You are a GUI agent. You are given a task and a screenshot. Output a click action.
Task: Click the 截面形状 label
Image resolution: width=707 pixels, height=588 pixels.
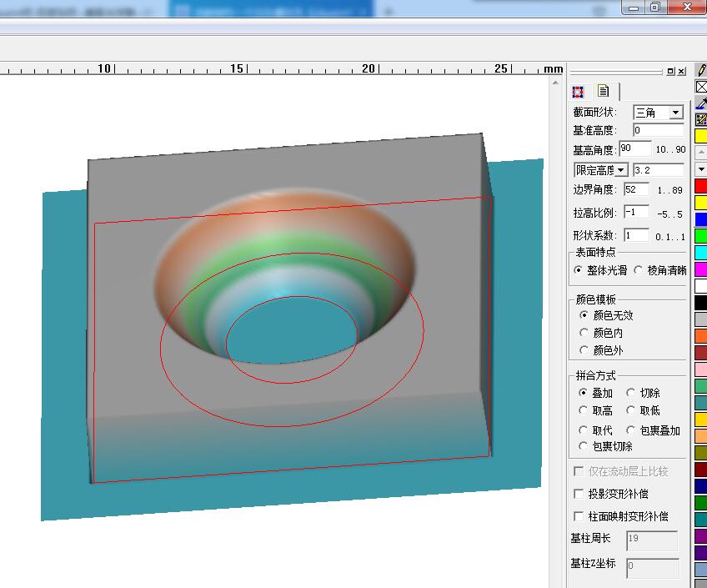(594, 113)
